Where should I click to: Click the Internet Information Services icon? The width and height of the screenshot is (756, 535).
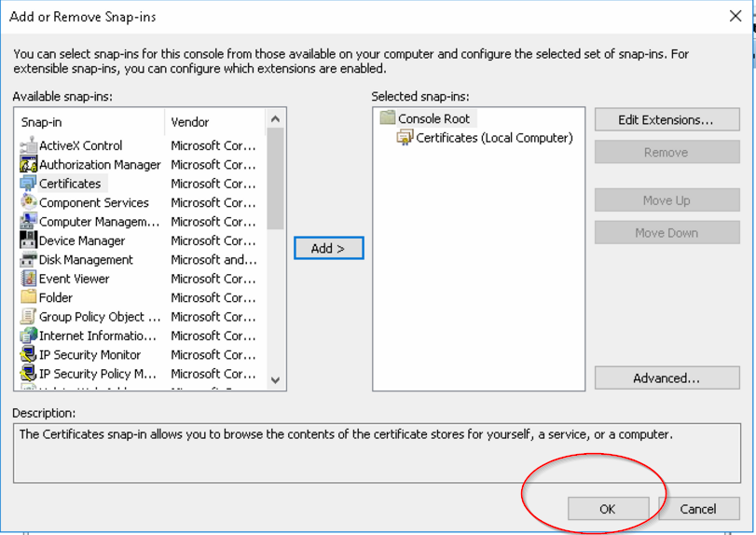tap(29, 335)
